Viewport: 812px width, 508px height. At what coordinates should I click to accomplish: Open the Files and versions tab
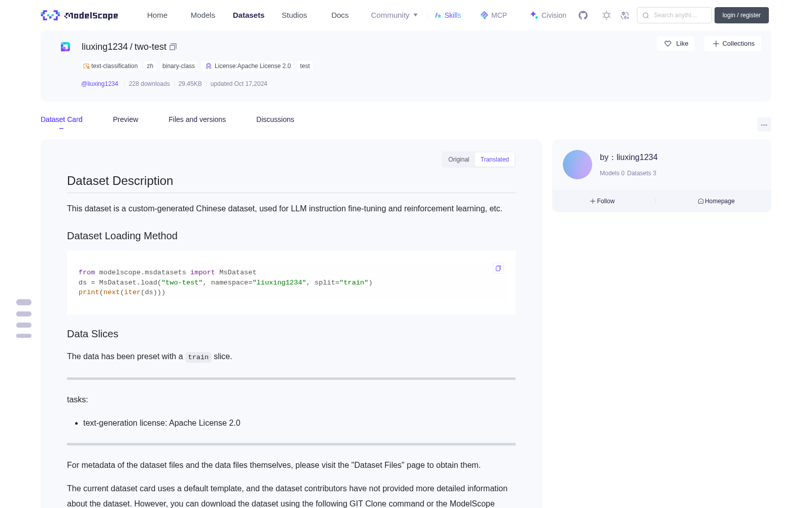(197, 119)
